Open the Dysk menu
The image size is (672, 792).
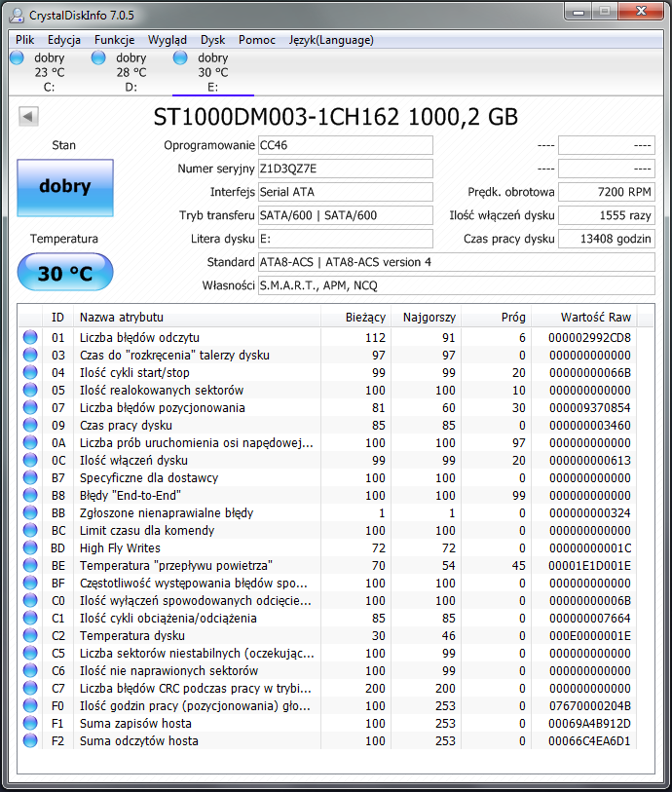(x=212, y=40)
